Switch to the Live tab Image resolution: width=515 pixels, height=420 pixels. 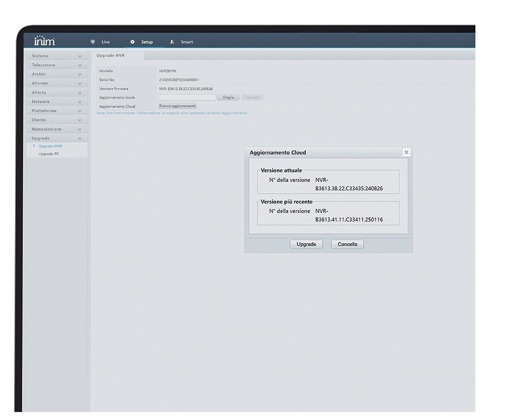[x=105, y=42]
